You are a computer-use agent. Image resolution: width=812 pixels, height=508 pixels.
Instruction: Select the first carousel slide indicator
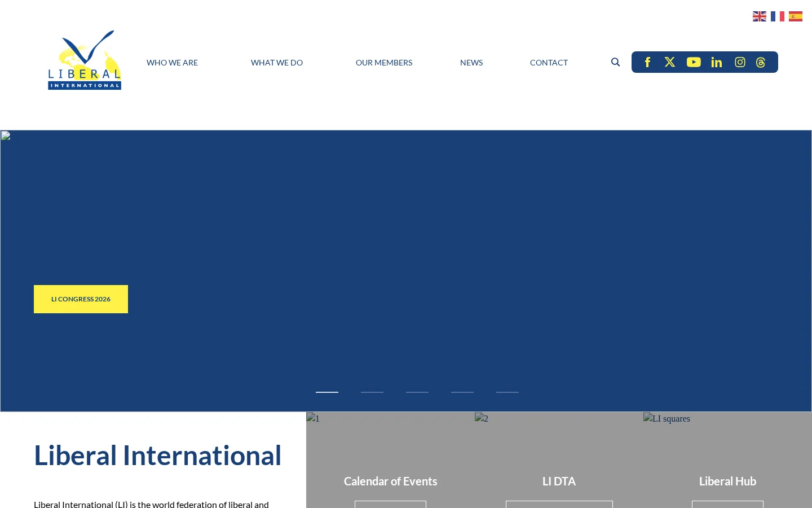click(x=327, y=392)
